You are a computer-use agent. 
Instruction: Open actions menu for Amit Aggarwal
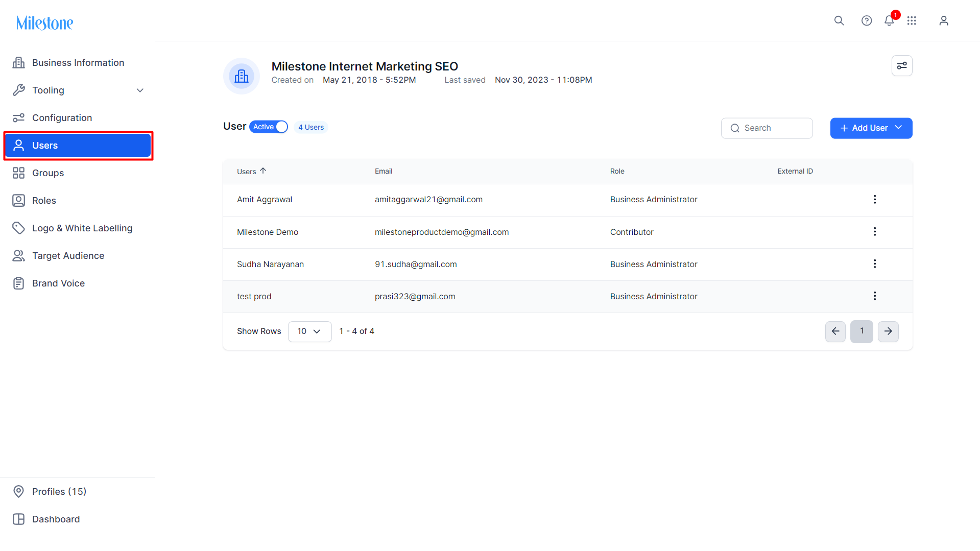click(875, 199)
